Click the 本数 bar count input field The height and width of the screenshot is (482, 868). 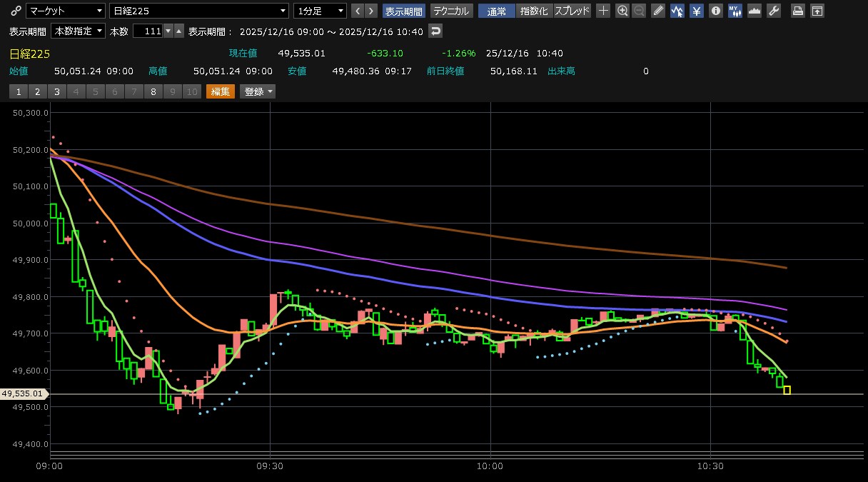(x=148, y=31)
